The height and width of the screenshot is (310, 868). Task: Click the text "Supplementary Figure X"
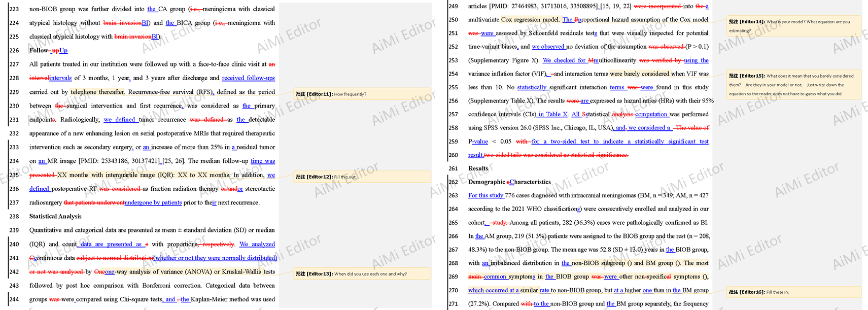[x=503, y=60]
